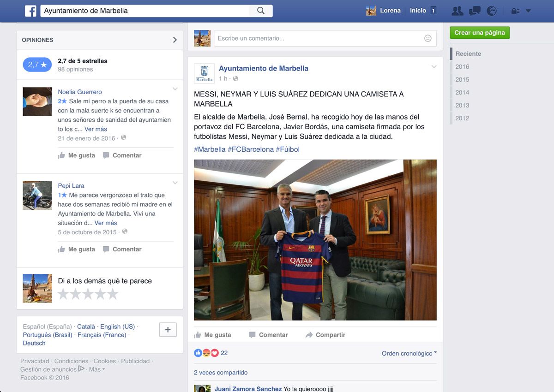This screenshot has width=554, height=392.
Task: View 2 veces compartido shares
Action: 221,373
